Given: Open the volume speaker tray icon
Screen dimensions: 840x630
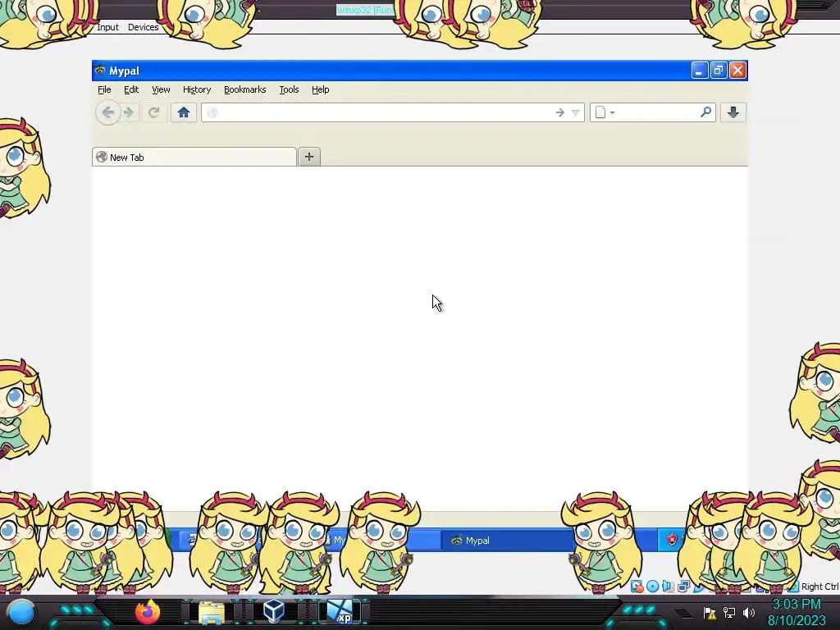Looking at the screenshot, I should [748, 612].
